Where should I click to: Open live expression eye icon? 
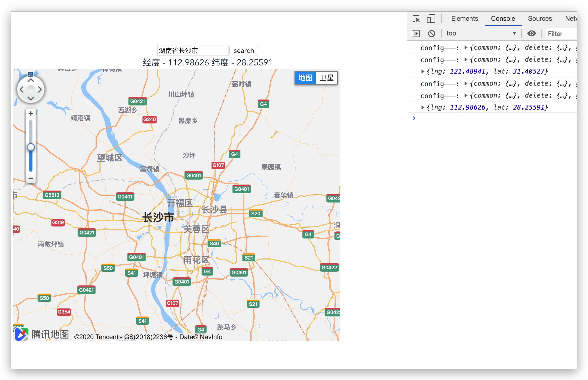pos(531,34)
